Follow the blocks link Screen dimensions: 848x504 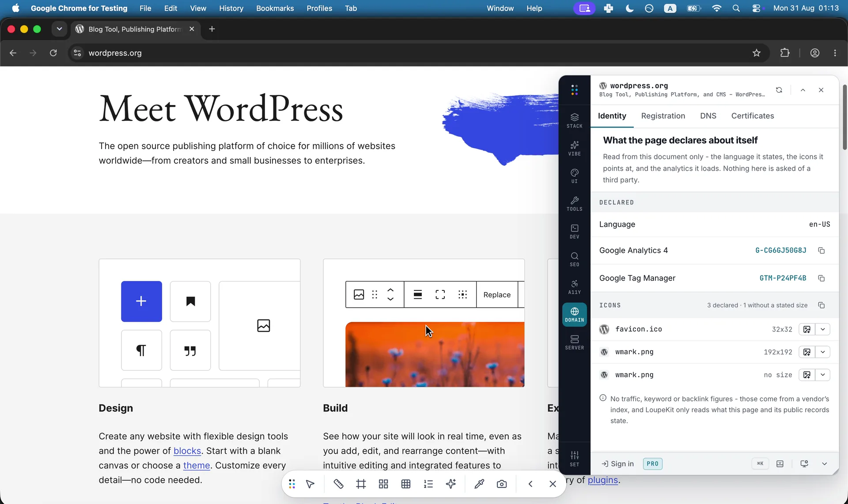(x=187, y=451)
